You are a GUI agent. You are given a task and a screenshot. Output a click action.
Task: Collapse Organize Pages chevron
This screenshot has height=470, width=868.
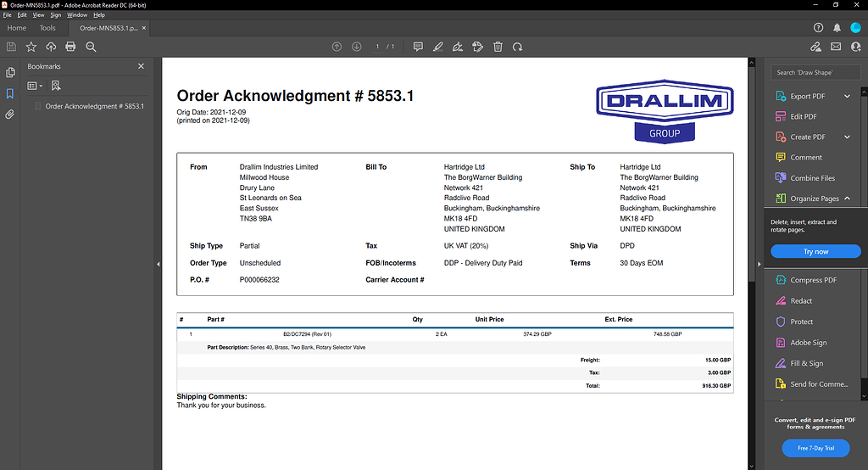(847, 199)
